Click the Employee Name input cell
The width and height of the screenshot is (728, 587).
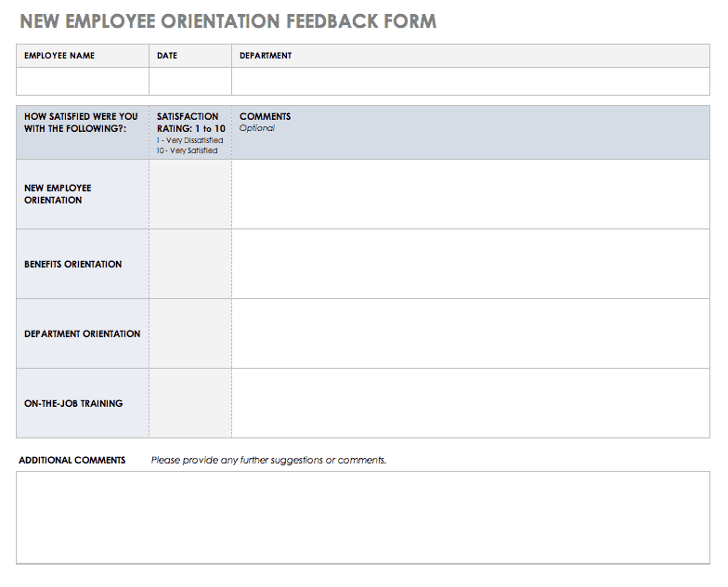click(x=82, y=81)
